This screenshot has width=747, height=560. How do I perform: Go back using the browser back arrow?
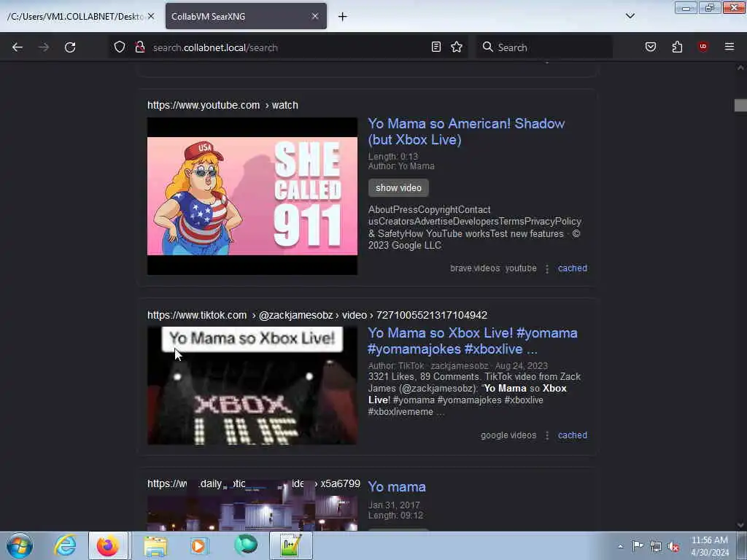(x=18, y=47)
